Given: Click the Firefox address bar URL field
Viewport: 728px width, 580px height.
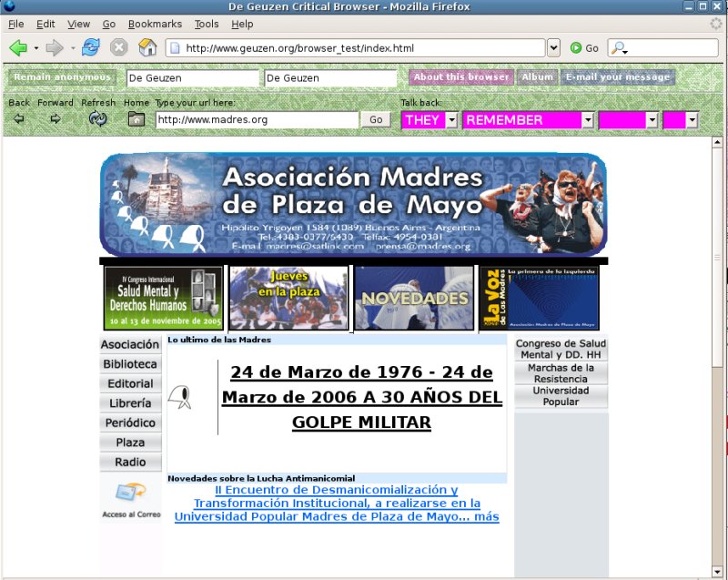Looking at the screenshot, I should click(x=355, y=48).
